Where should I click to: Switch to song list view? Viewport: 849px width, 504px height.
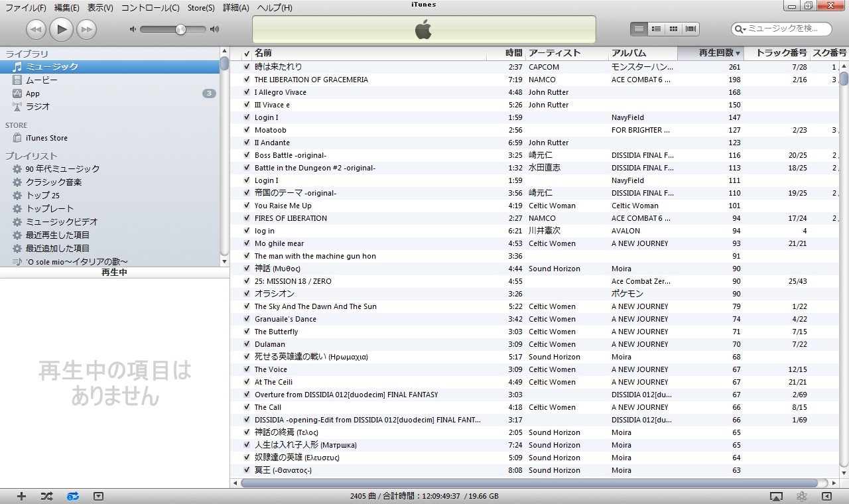coord(639,29)
